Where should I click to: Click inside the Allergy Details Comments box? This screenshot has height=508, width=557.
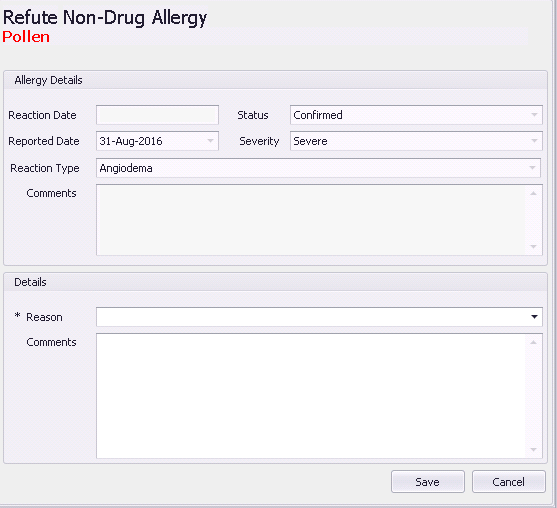[x=311, y=220]
